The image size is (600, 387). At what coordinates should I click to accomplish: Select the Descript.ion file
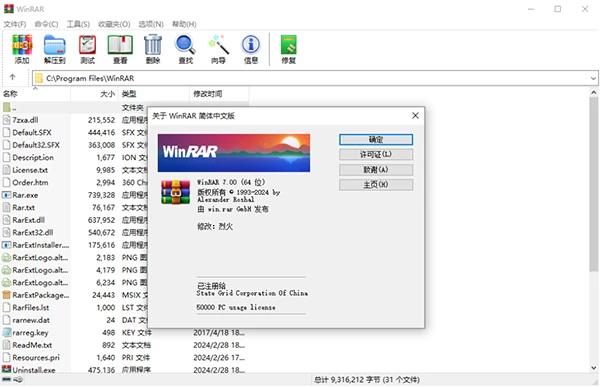pos(33,158)
